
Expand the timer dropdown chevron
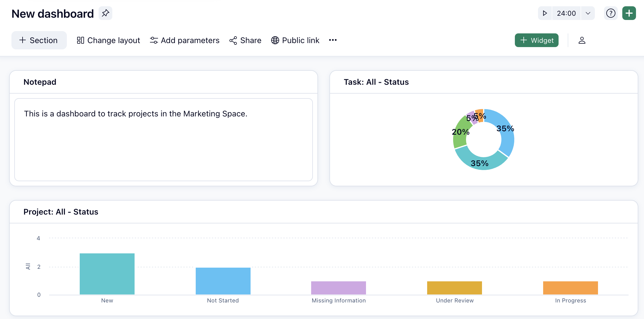tap(588, 13)
